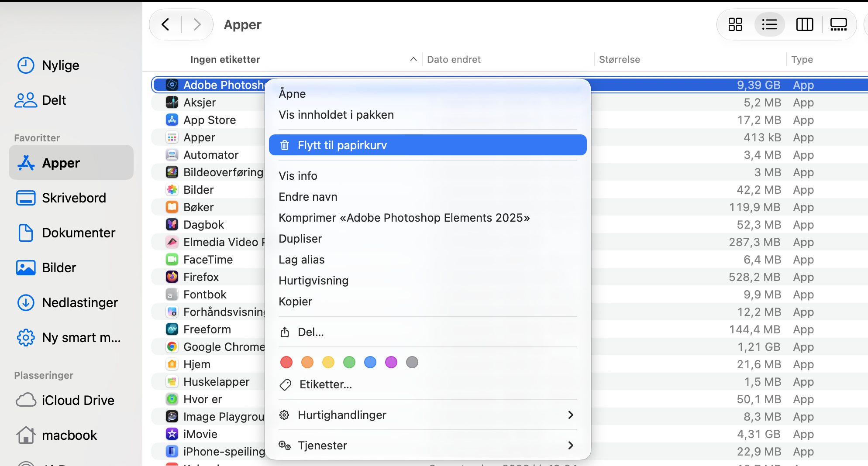Switch Finder to icon view
This screenshot has width=868, height=466.
click(735, 24)
